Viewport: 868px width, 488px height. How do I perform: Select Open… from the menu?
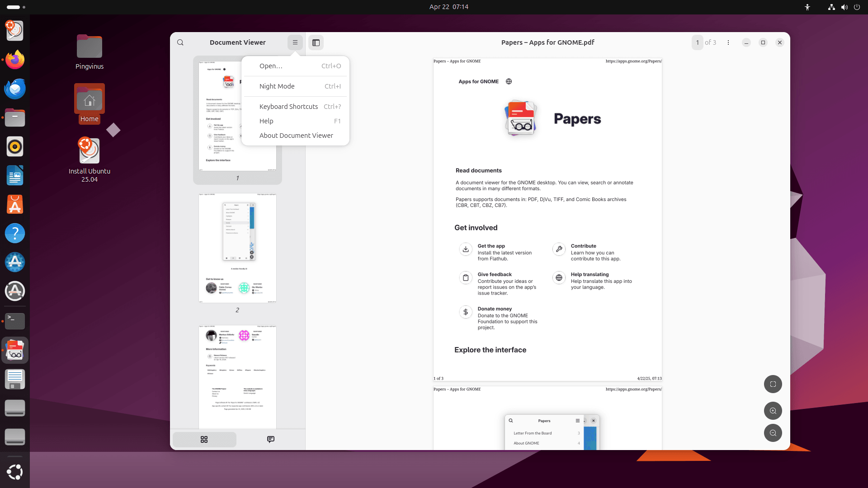click(295, 66)
